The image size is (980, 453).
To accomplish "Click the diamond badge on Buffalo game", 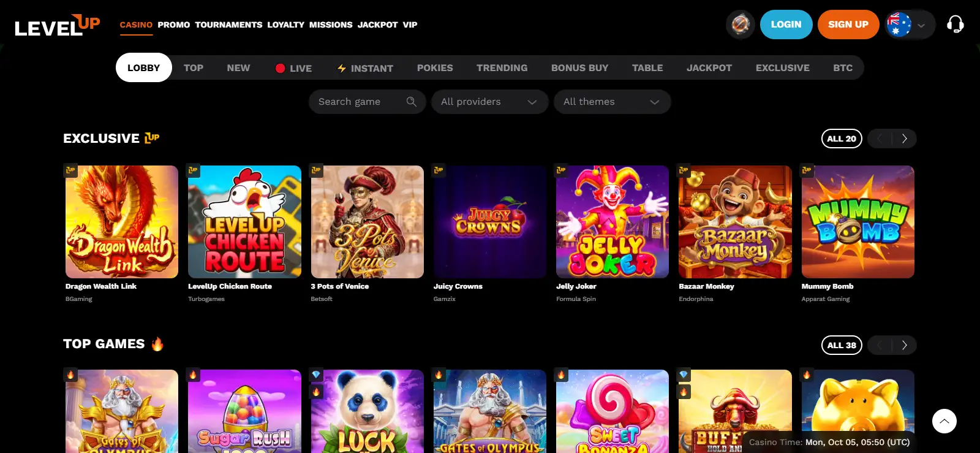I will pos(684,375).
